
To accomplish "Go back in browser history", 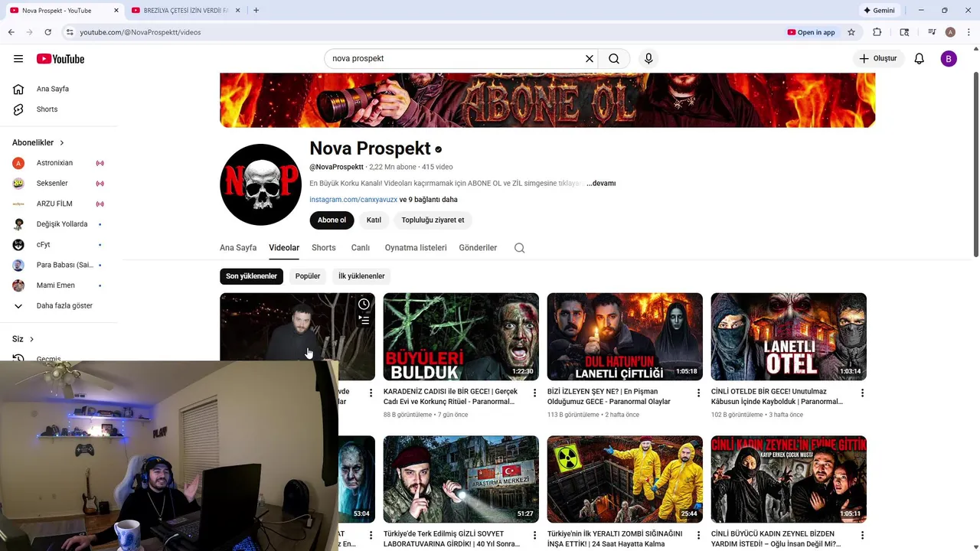I will tap(11, 32).
